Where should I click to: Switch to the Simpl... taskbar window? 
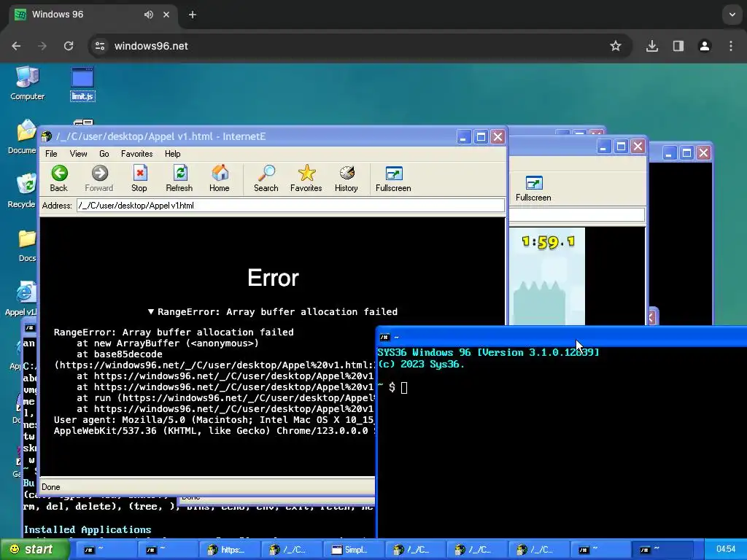point(354,550)
